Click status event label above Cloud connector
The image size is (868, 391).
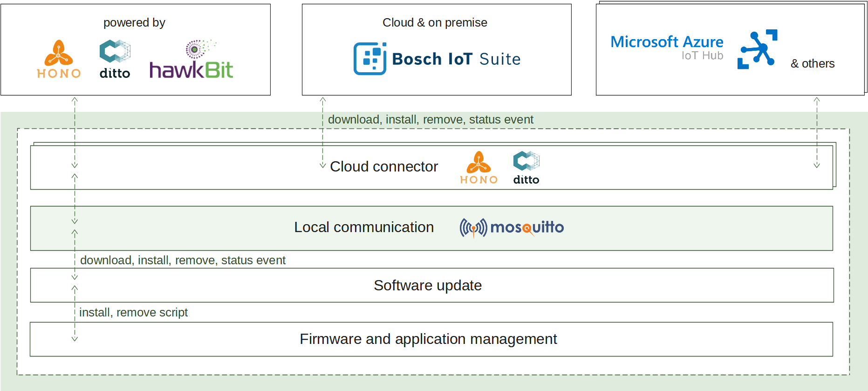pyautogui.click(x=501, y=119)
